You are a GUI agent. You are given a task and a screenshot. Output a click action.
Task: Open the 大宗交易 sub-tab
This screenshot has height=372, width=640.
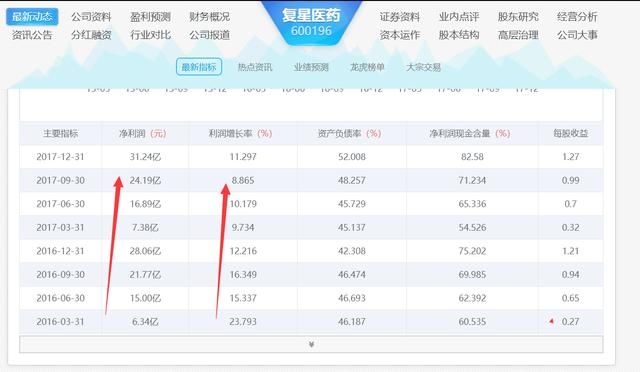(424, 67)
